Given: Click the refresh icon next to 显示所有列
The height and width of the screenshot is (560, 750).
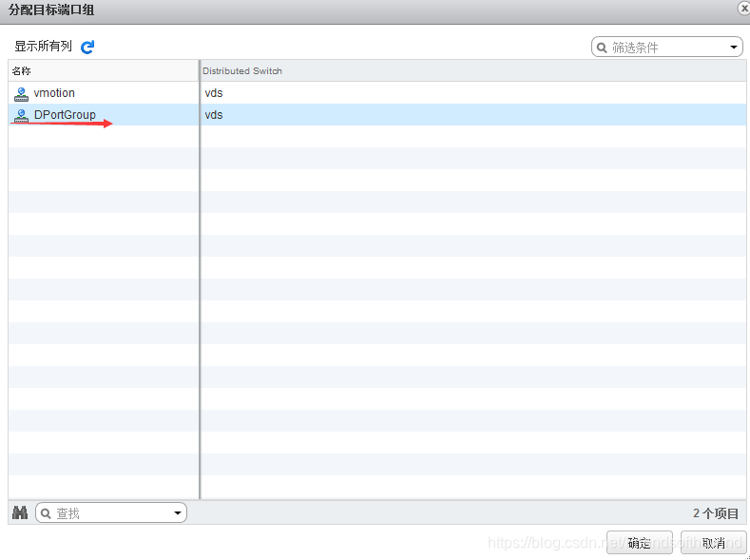Looking at the screenshot, I should click(87, 47).
